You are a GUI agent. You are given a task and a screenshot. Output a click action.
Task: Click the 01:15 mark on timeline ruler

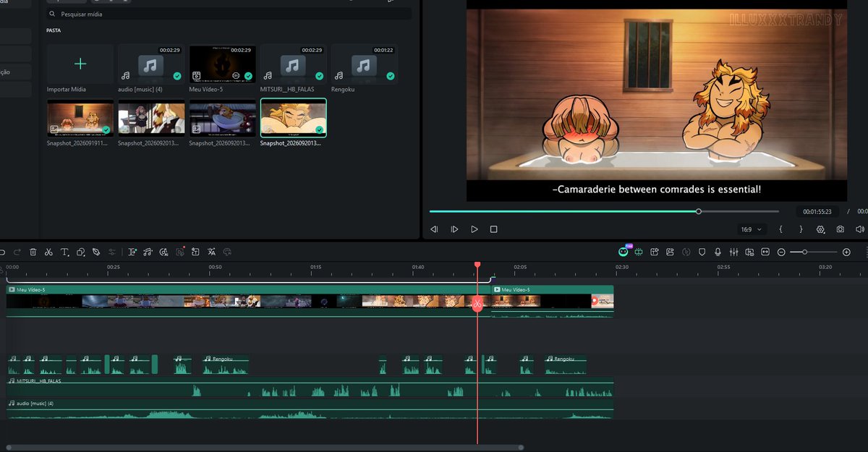pyautogui.click(x=315, y=268)
